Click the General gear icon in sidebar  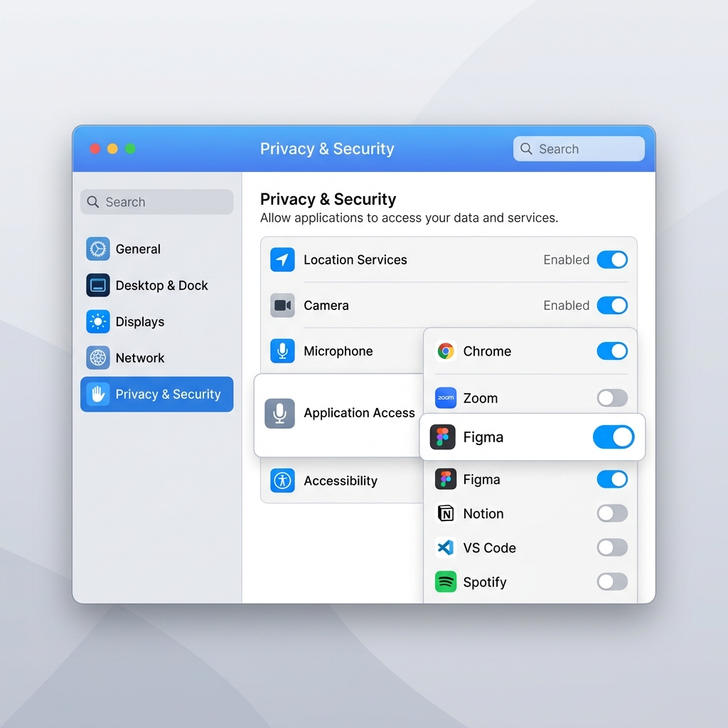point(98,249)
